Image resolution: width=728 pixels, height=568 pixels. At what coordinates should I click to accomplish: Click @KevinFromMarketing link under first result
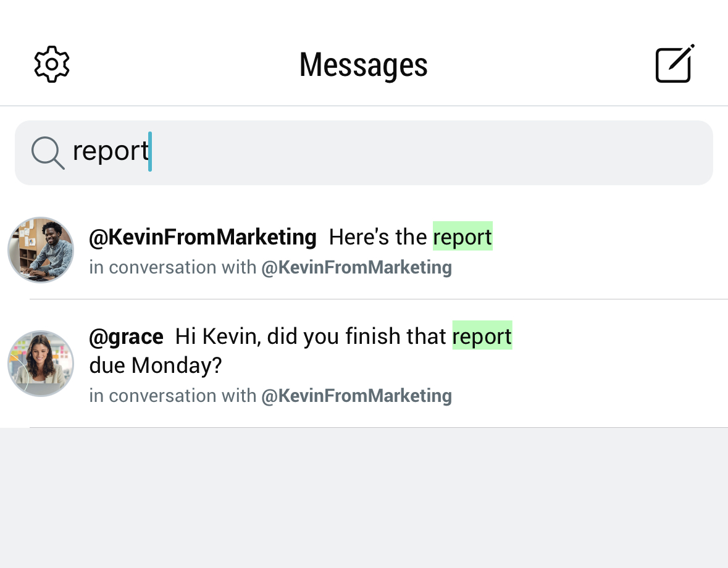(x=356, y=268)
